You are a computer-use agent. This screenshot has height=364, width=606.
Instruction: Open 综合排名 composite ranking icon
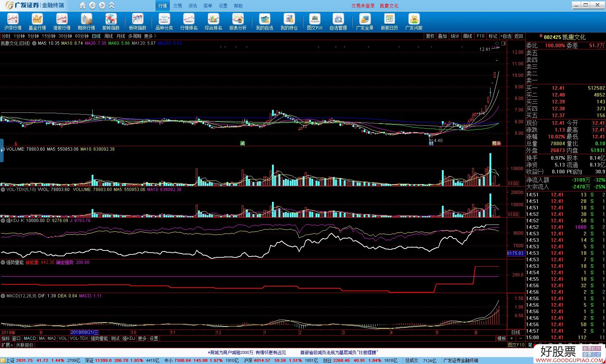tap(213, 22)
